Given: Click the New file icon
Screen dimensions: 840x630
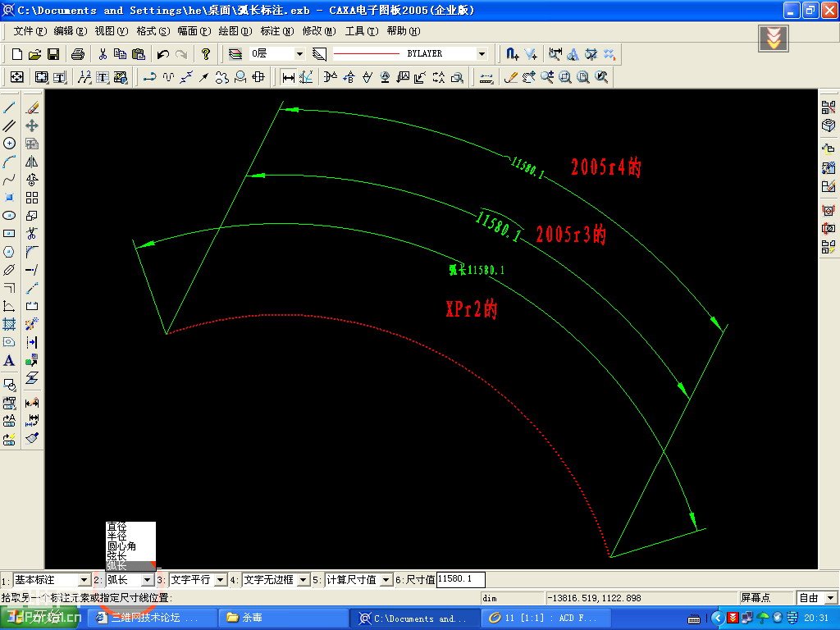Looking at the screenshot, I should point(16,53).
